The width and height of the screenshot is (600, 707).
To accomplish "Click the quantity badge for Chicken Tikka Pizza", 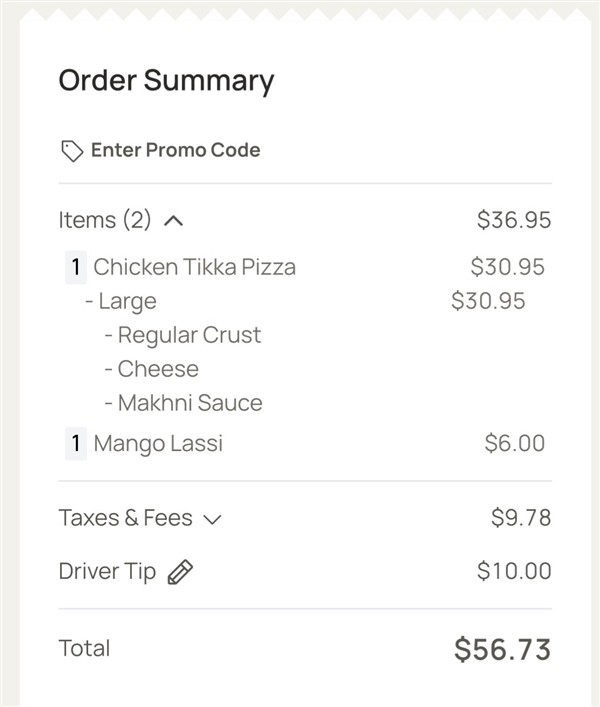I will click(x=76, y=267).
